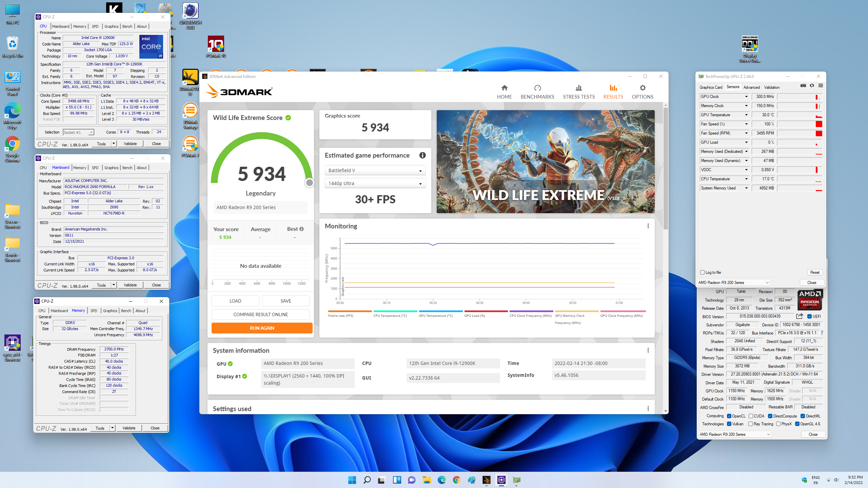
Task: Open the Graphics Card tab in GPU-Z
Action: 711,87
